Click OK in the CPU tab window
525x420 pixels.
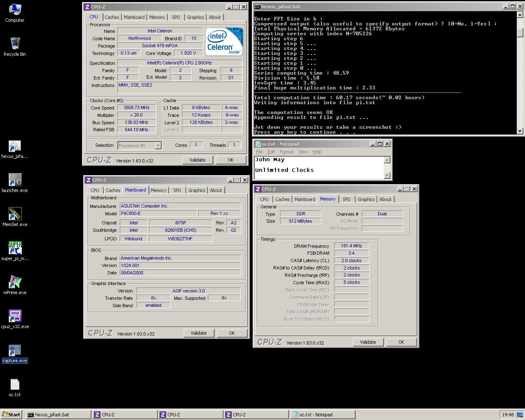click(231, 160)
